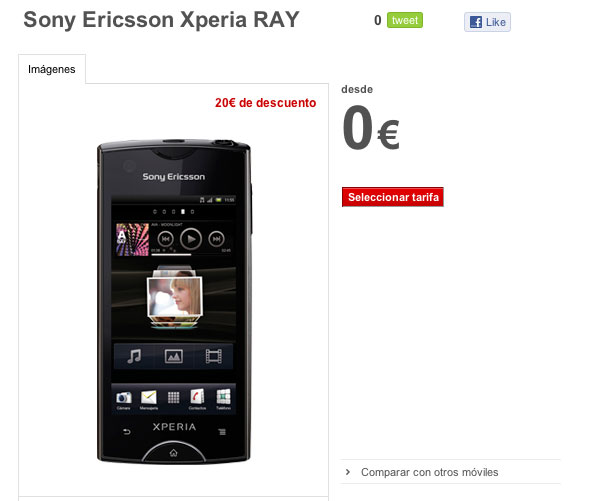Click the Seleccionar tarifa button
The width and height of the screenshot is (600, 501).
[x=393, y=197]
